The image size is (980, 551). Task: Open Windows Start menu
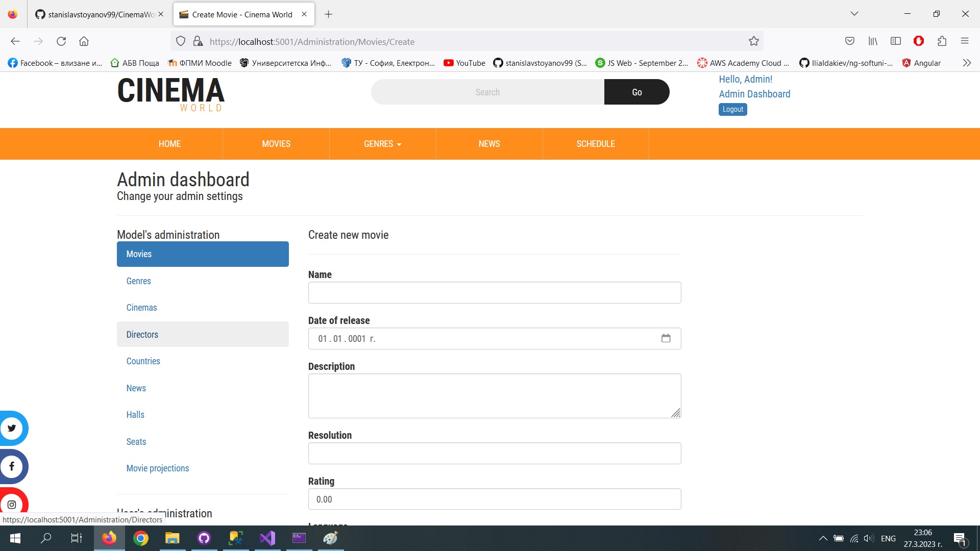[15, 538]
